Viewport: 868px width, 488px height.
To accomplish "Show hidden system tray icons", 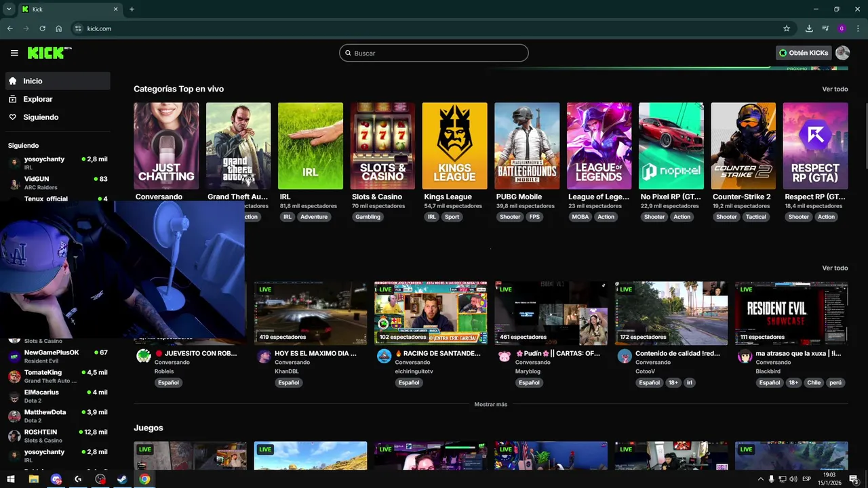I will pyautogui.click(x=760, y=479).
